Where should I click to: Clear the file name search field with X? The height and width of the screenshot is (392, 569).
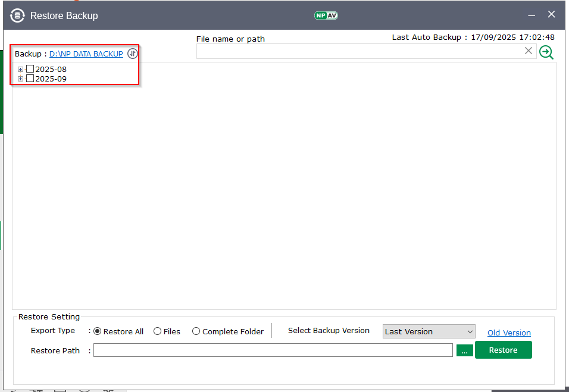pos(528,51)
